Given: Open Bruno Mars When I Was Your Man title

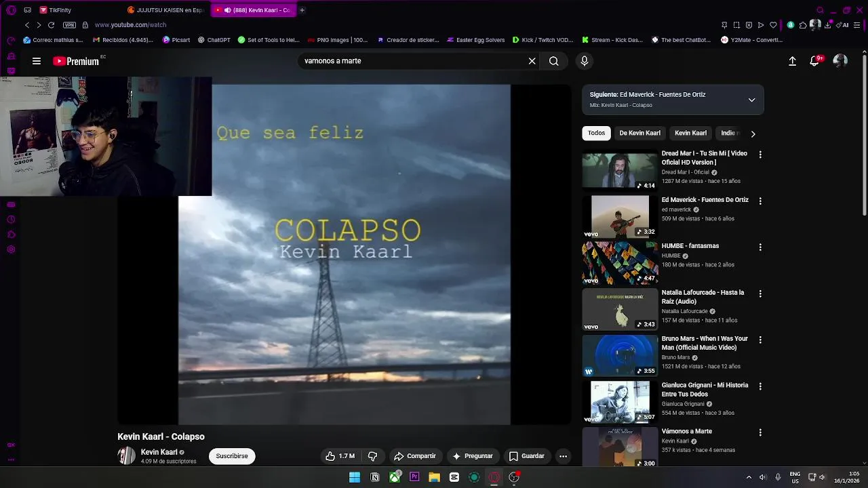Looking at the screenshot, I should pos(705,343).
